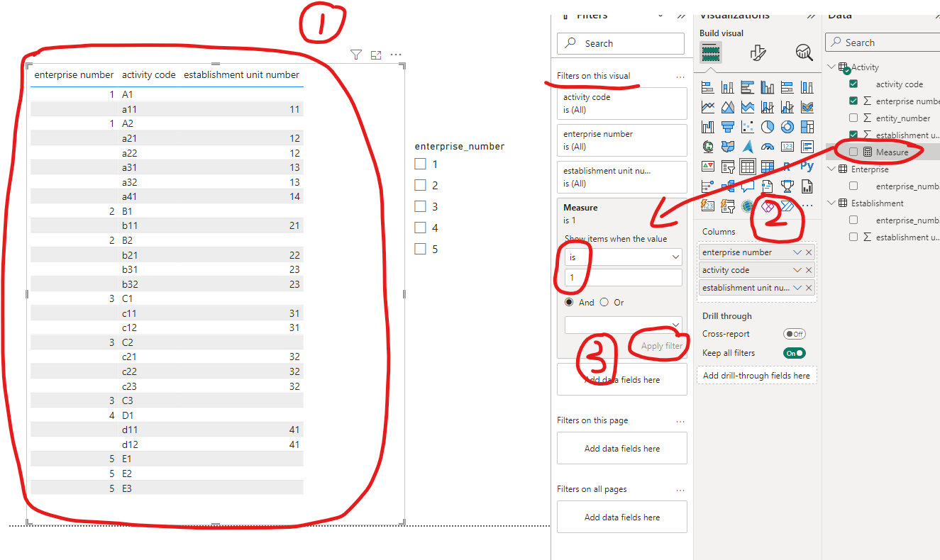Viewport: 940px width, 560px height.
Task: Open the Analytics magnifier tab
Action: point(804,52)
